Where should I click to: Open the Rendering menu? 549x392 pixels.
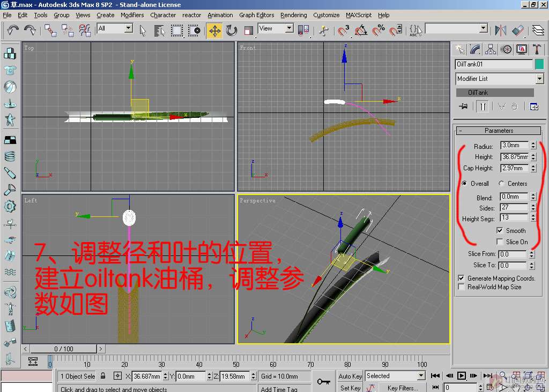[293, 15]
